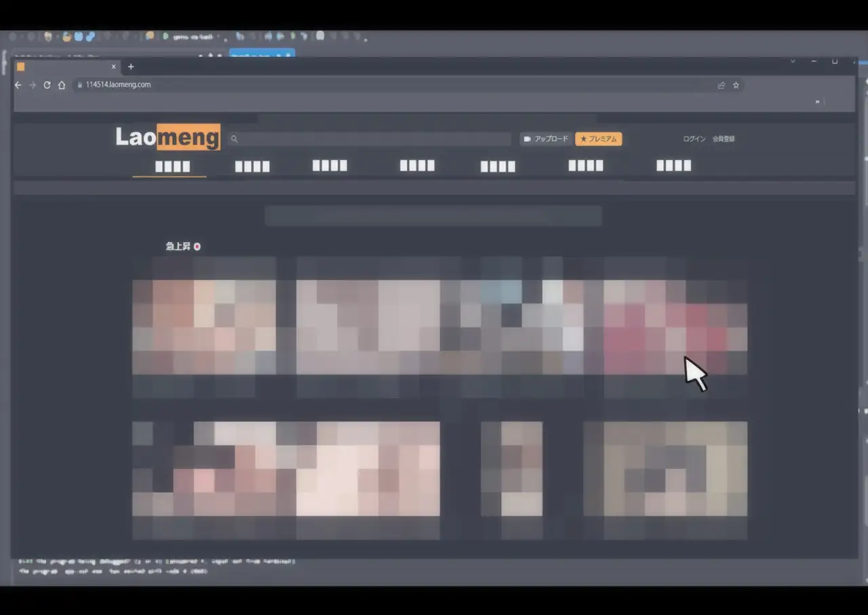Screen dimensions: 868x615
Task: Expand the bookmarks overflow chevron
Action: [x=817, y=102]
